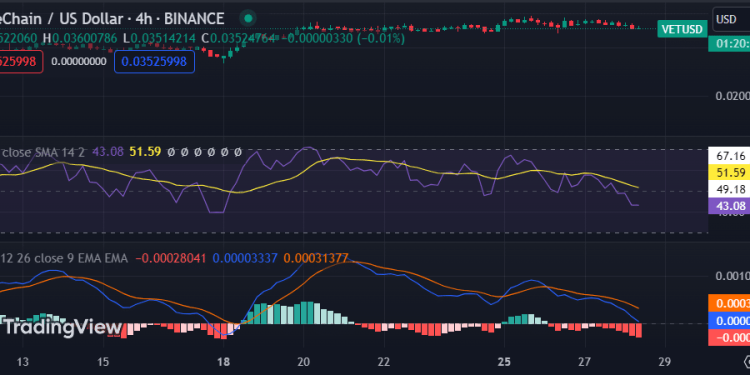Click the green market status dot
This screenshot has width=750, height=375.
click(x=248, y=19)
